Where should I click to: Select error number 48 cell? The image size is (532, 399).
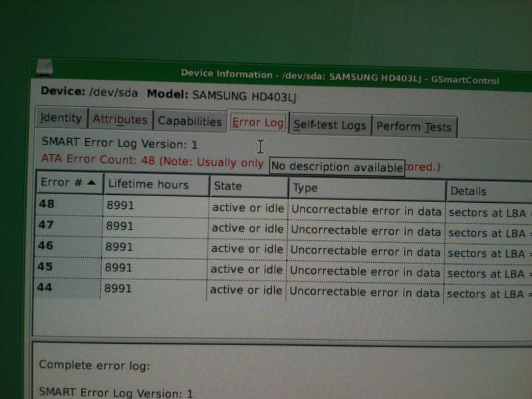pos(68,204)
